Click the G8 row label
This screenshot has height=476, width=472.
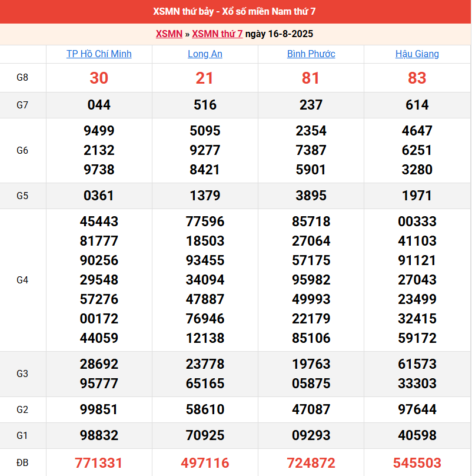(22, 78)
